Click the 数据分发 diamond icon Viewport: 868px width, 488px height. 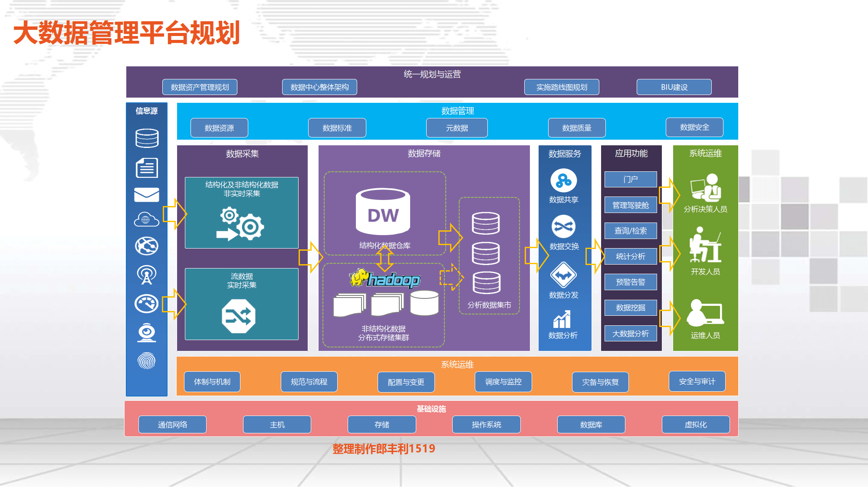(563, 275)
